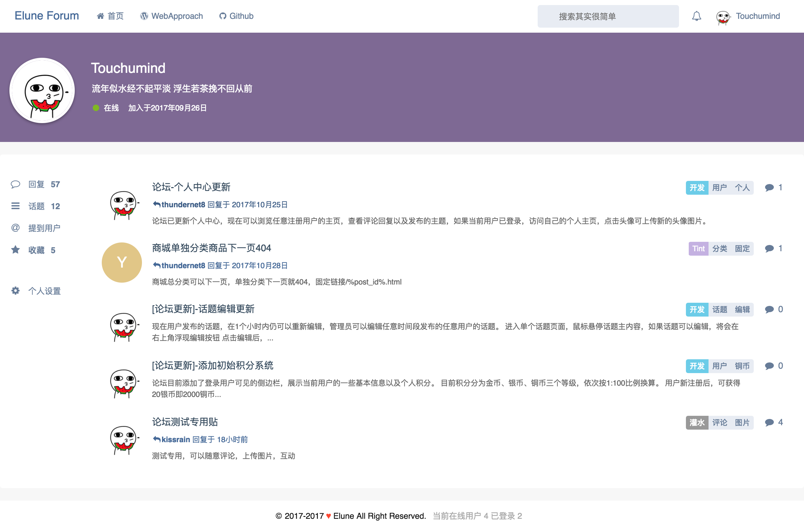The height and width of the screenshot is (532, 804).
Task: Click the @ icon beside 提到用户
Action: [15, 228]
